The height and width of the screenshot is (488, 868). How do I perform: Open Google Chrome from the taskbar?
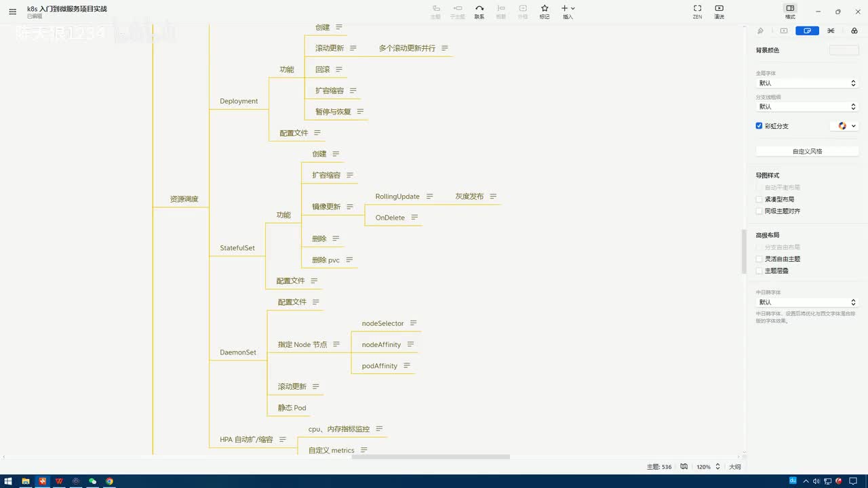coord(109,481)
